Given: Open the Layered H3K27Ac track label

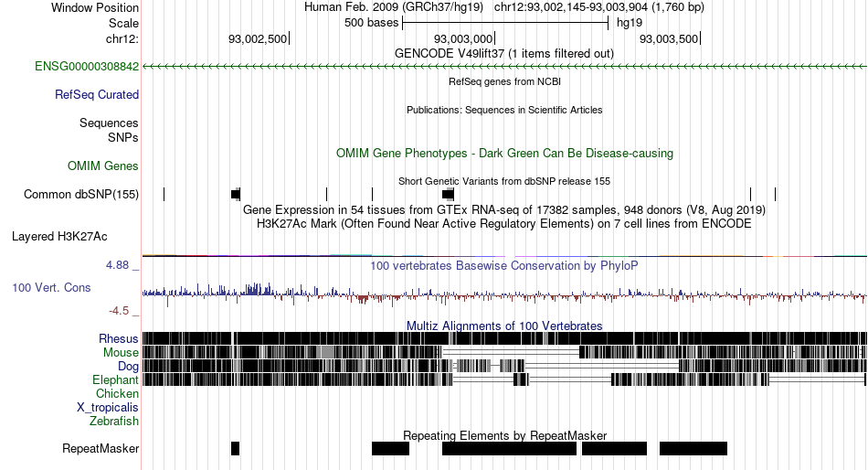Looking at the screenshot, I should click(59, 237).
